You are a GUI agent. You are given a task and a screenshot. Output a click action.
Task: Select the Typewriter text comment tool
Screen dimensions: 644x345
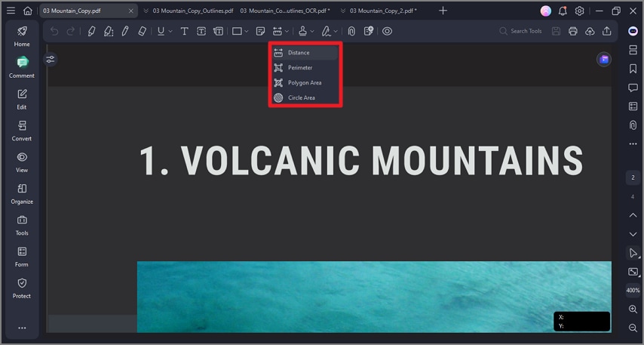pyautogui.click(x=185, y=31)
